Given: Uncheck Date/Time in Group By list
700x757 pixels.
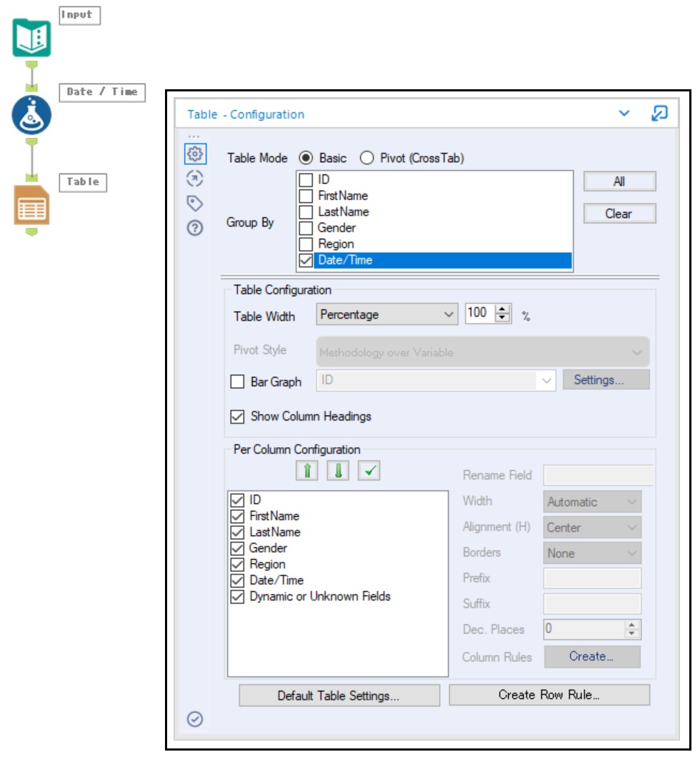Looking at the screenshot, I should (306, 260).
